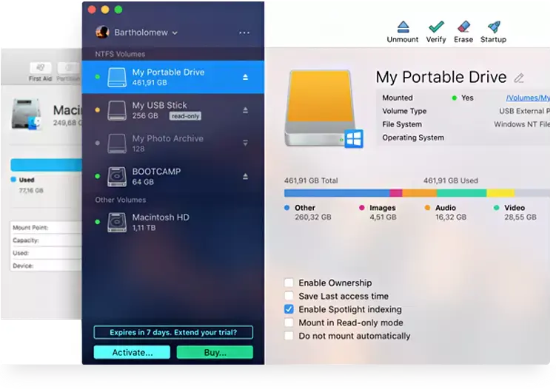Mount My Photo Archive using its arrow icon
Viewport: 556px width, 392px height.
pos(245,143)
